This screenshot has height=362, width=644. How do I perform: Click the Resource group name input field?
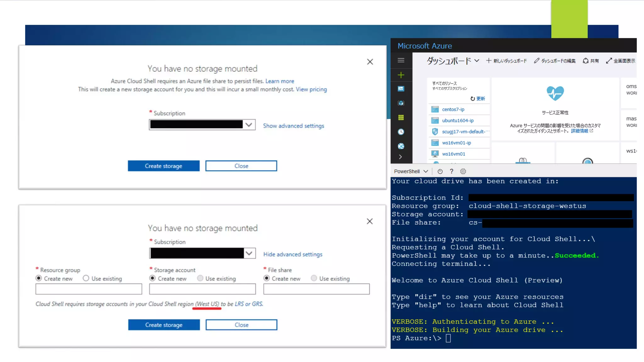coord(89,289)
